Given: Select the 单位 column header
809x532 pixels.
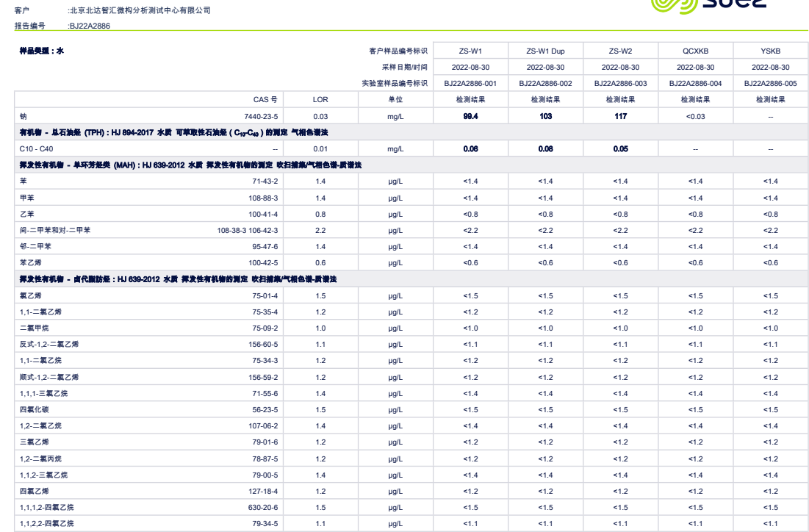Looking at the screenshot, I should [396, 99].
